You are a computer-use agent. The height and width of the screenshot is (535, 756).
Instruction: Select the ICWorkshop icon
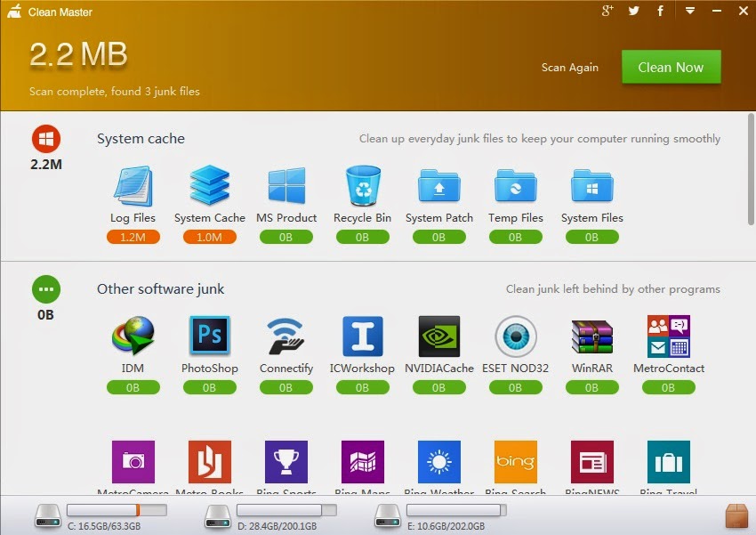point(363,336)
